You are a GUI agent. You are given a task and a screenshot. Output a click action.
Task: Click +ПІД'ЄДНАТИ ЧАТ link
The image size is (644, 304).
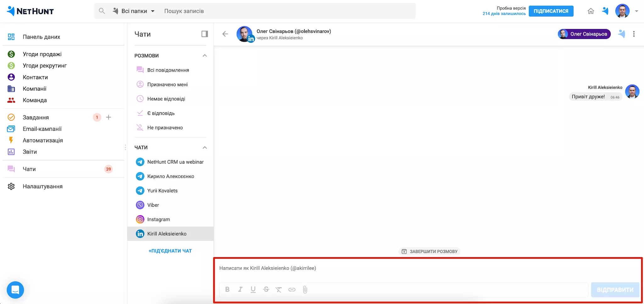(170, 251)
